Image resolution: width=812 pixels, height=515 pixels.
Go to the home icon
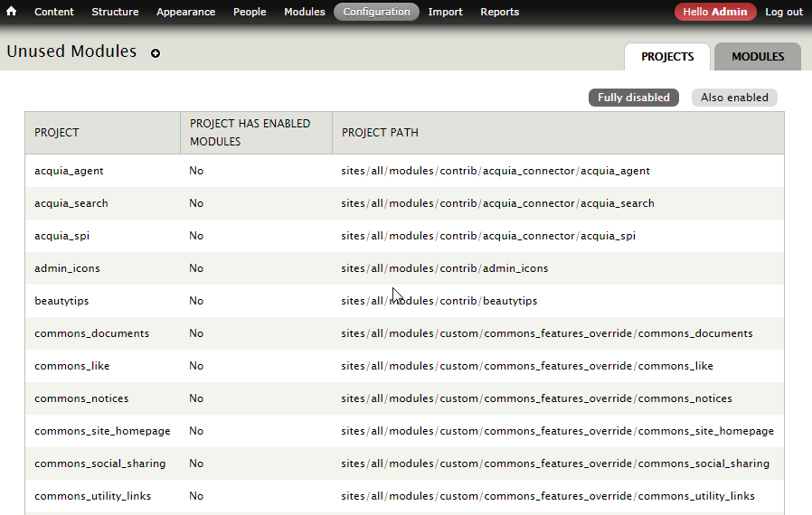tap(12, 11)
